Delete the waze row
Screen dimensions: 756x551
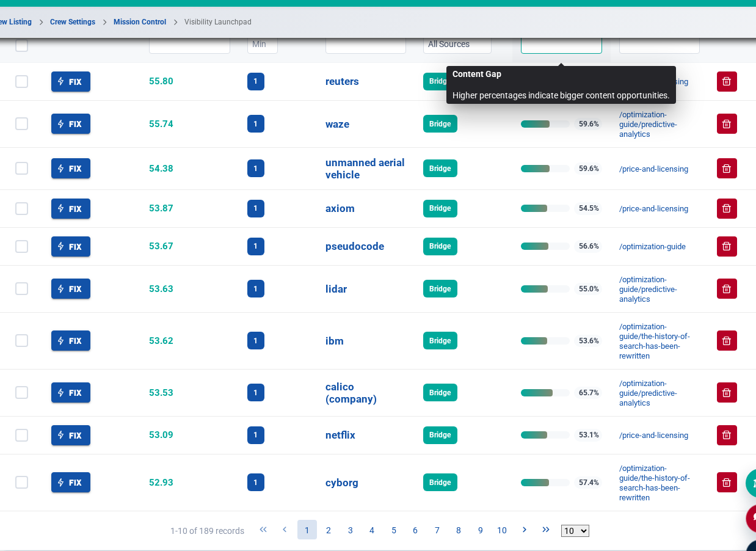[x=727, y=124]
